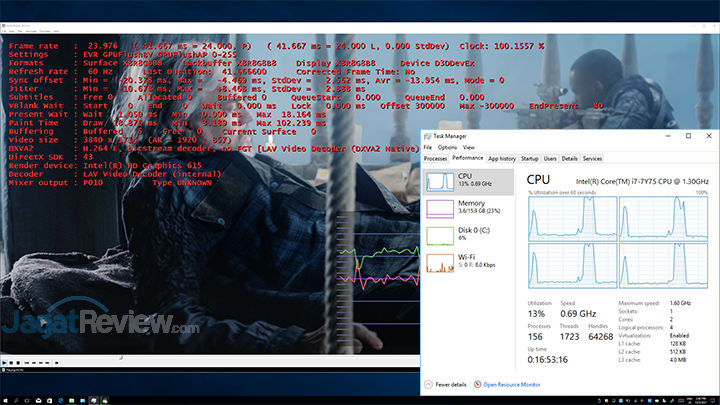Click the taskbar search icon
This screenshot has width=720, height=405.
(x=16, y=400)
